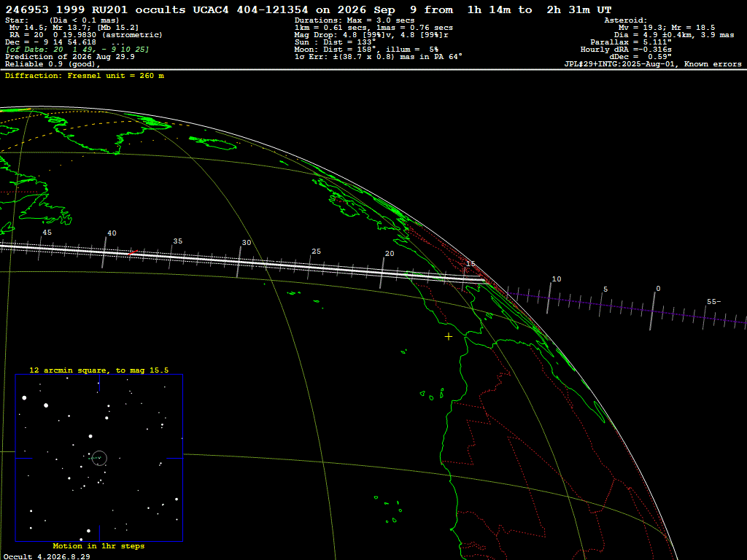Click the circled target star in the finder chart
Image resolution: width=747 pixels, height=560 pixels.
point(99,458)
